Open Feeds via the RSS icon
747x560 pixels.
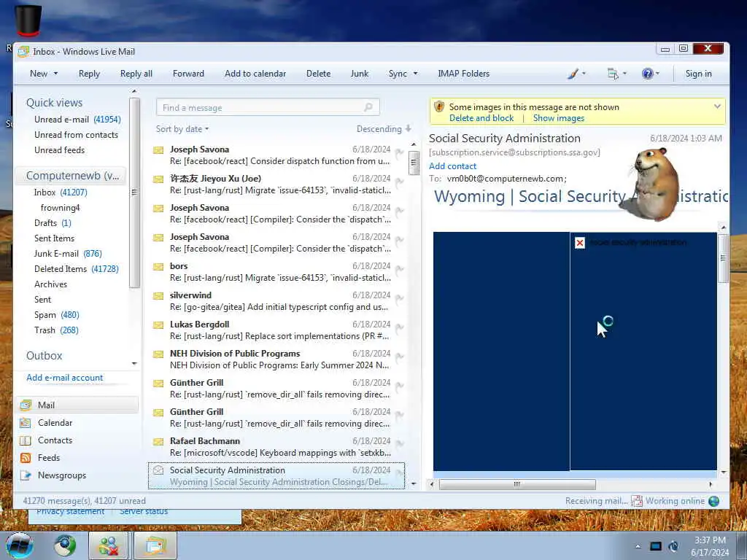(x=26, y=458)
